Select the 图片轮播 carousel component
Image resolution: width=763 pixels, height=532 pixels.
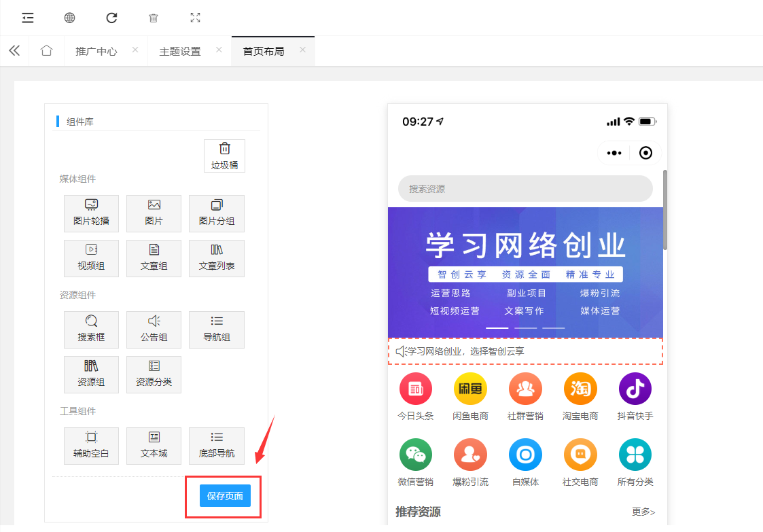tap(92, 213)
